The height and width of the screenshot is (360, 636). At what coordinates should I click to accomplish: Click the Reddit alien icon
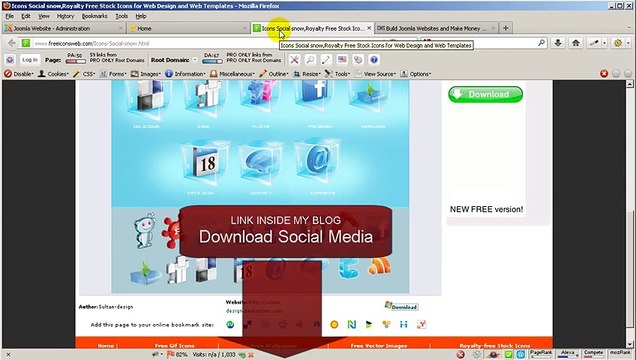click(145, 231)
